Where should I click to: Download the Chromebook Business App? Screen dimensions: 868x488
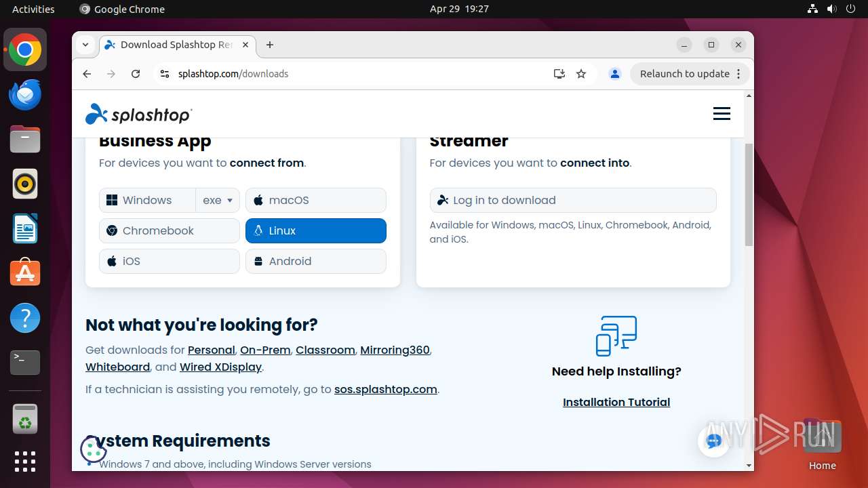pyautogui.click(x=170, y=230)
